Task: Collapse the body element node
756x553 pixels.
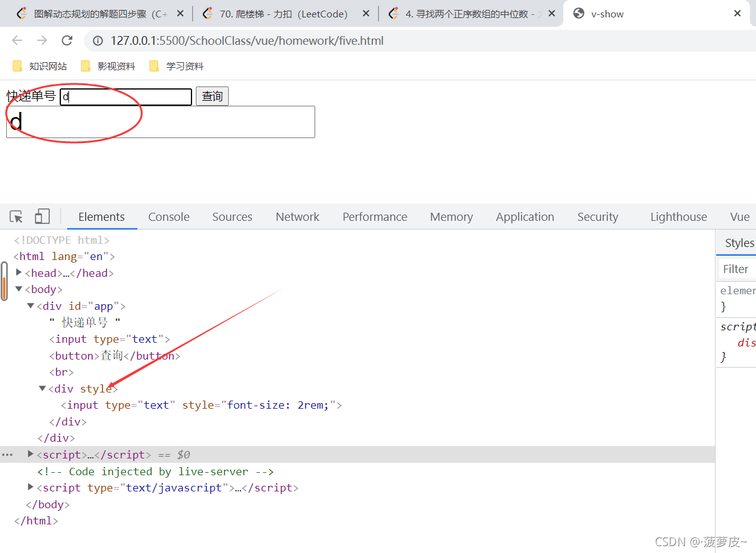Action: coord(19,289)
